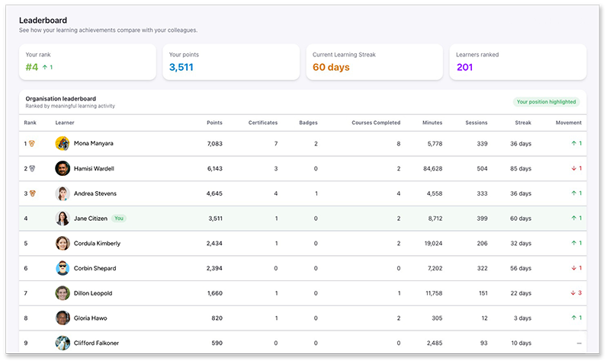Click Jane Citizen's green up movement arrow
The width and height of the screenshot is (610, 364).
coord(573,218)
